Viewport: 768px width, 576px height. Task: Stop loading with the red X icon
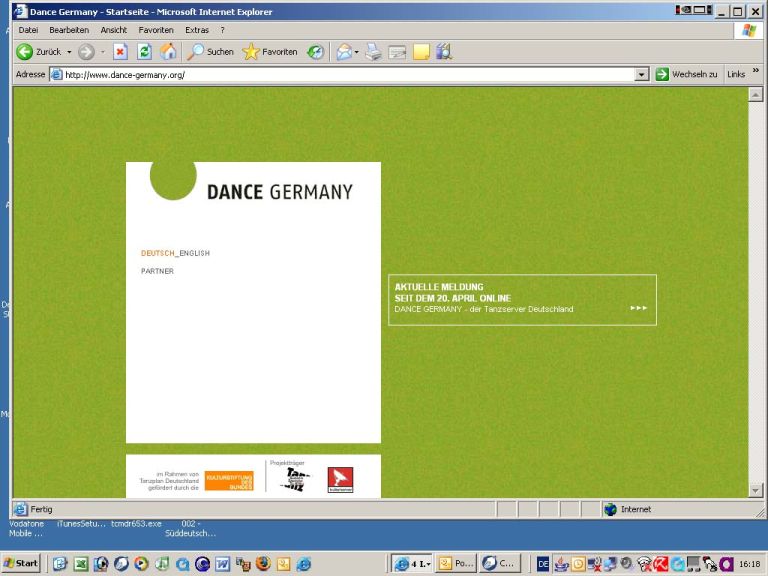(x=120, y=51)
